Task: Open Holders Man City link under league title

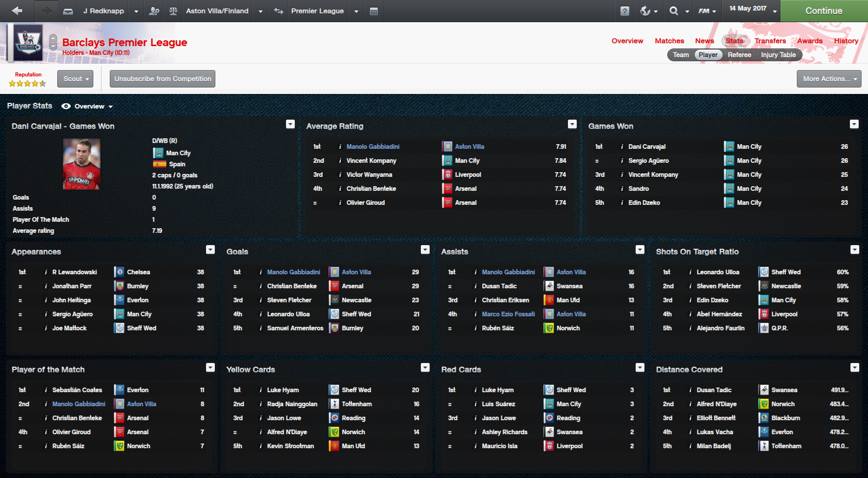Action: coord(96,53)
